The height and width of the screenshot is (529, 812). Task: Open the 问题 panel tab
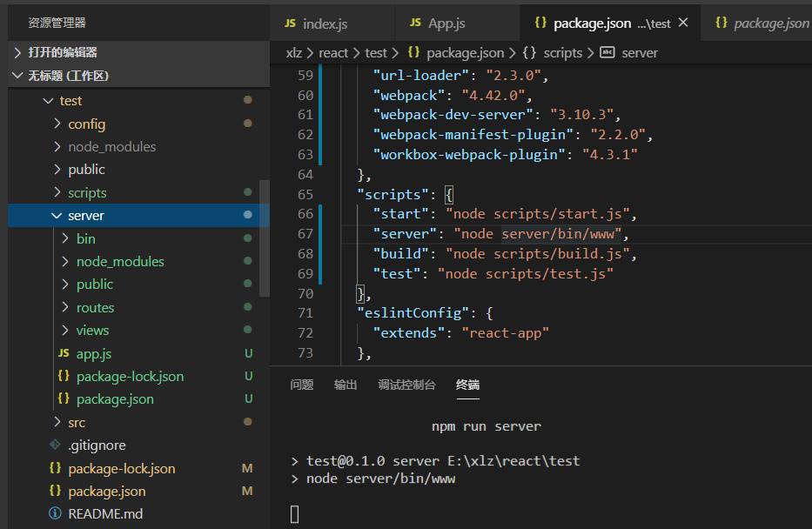302,385
